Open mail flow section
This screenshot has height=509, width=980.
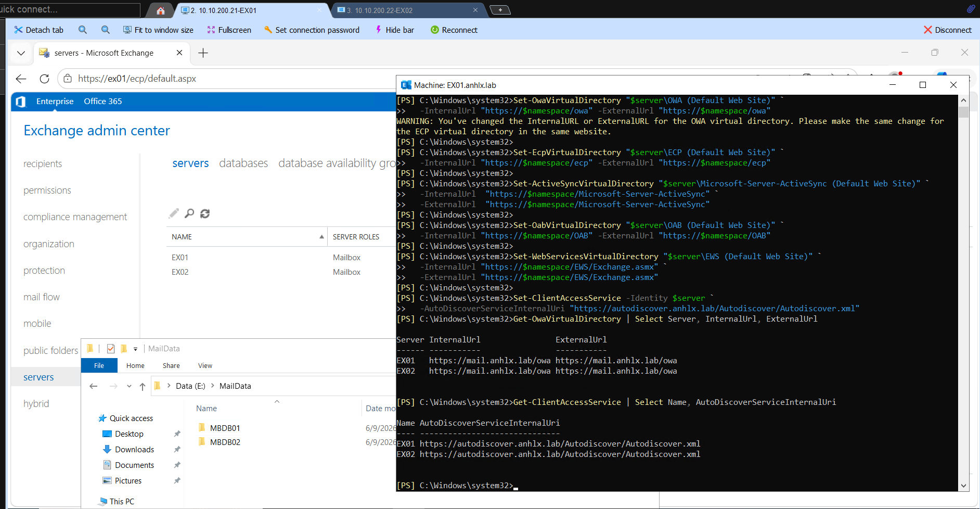[42, 297]
